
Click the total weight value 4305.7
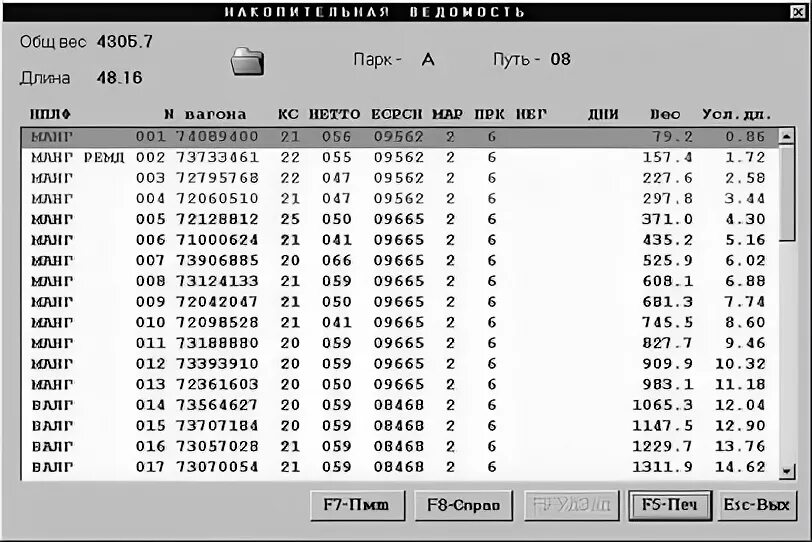[x=125, y=41]
